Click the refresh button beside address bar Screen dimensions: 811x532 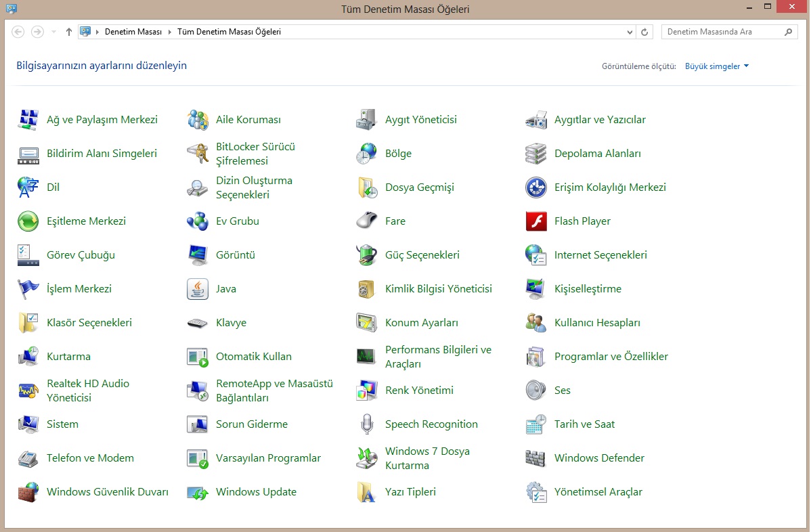pos(644,32)
